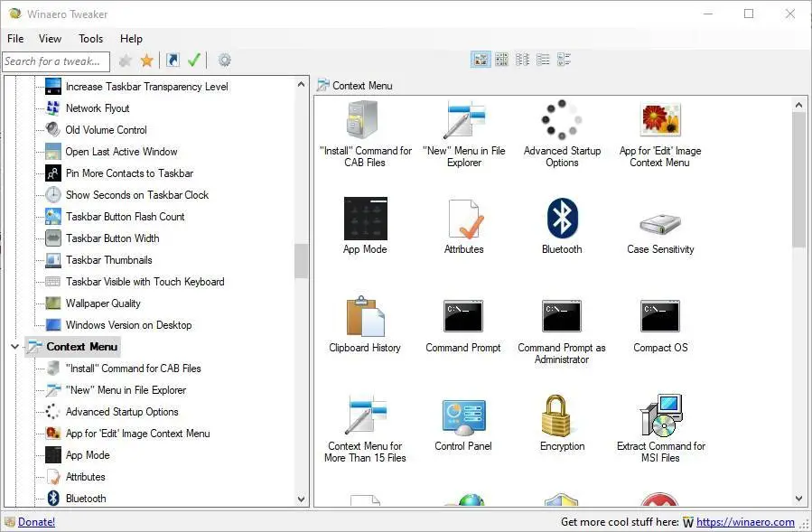Select the Context Menu category in tree

point(72,347)
